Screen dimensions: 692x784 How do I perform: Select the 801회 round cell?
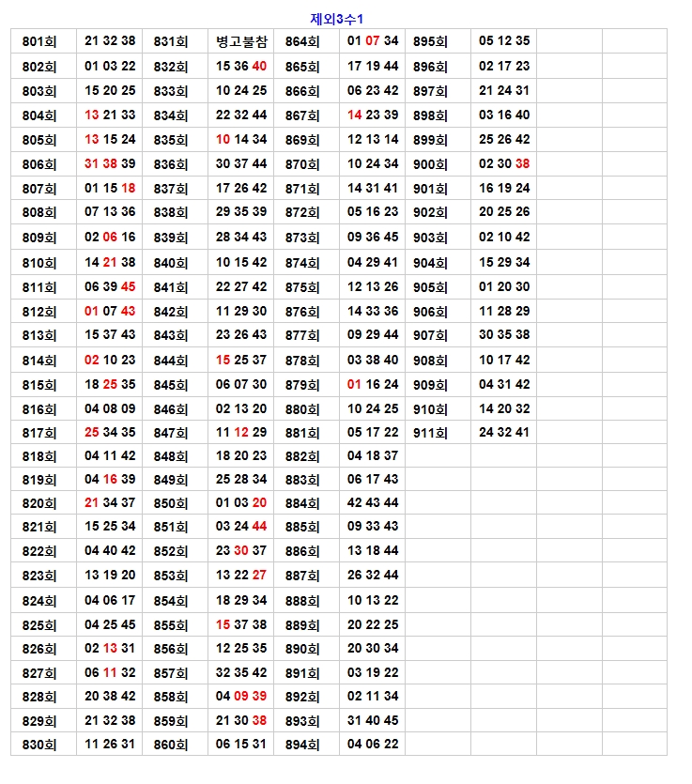click(x=39, y=41)
